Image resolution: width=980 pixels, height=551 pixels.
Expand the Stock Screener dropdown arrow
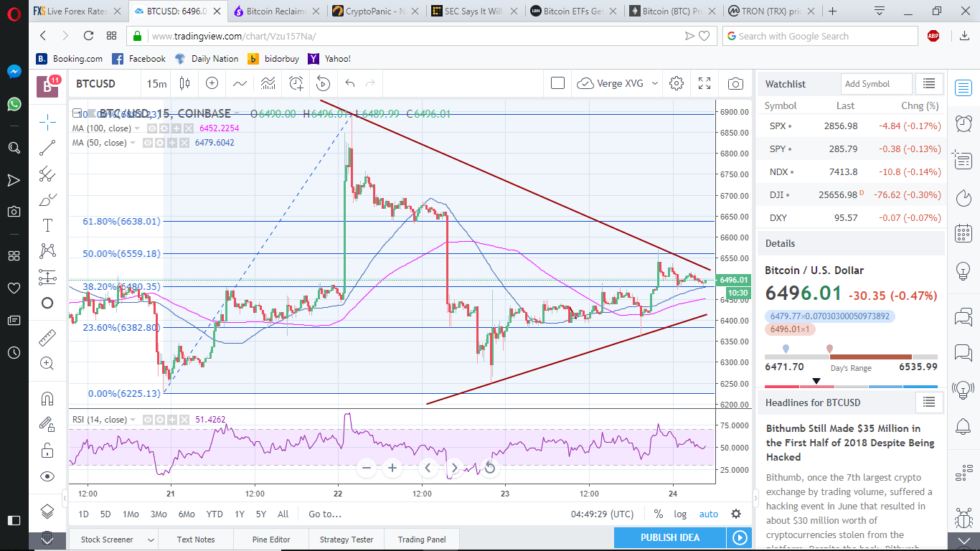coord(151,540)
